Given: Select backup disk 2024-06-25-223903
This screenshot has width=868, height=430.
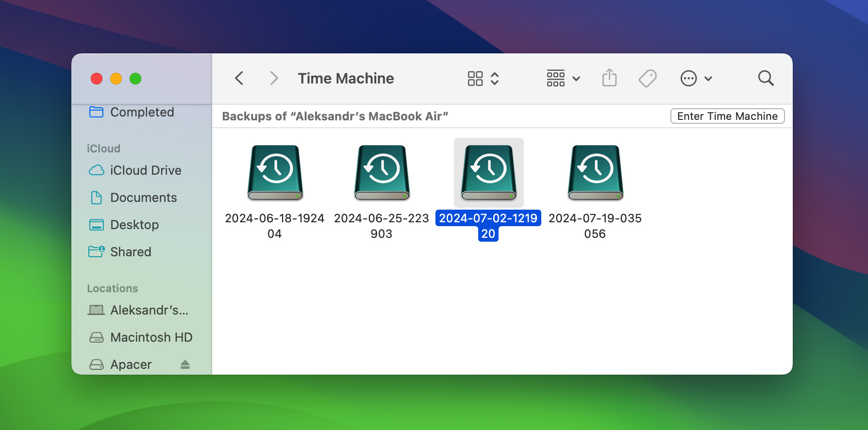Looking at the screenshot, I should 382,173.
